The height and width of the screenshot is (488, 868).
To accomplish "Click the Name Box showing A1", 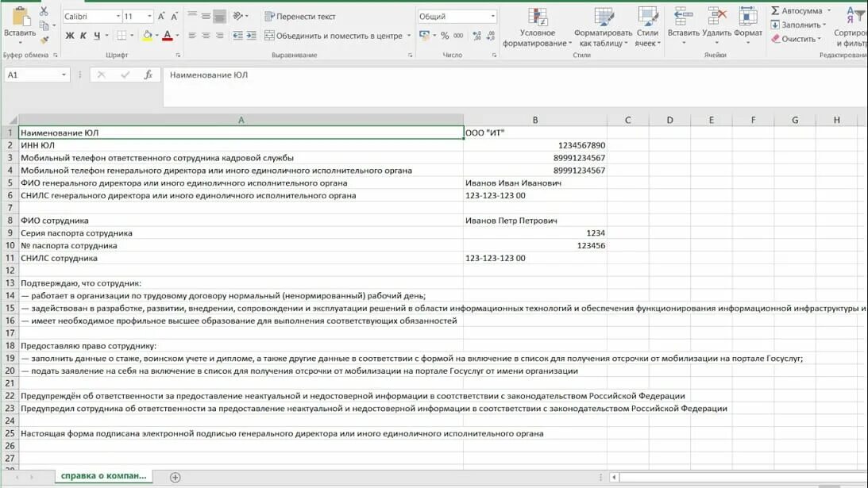I will pyautogui.click(x=33, y=75).
